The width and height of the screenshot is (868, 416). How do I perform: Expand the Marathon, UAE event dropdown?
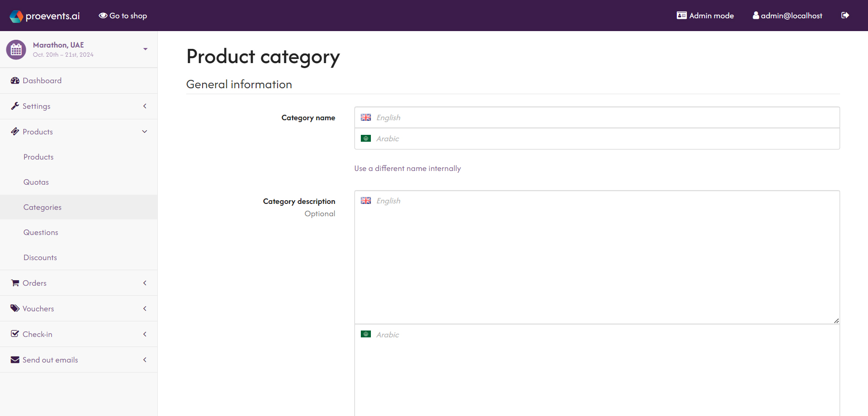(145, 48)
